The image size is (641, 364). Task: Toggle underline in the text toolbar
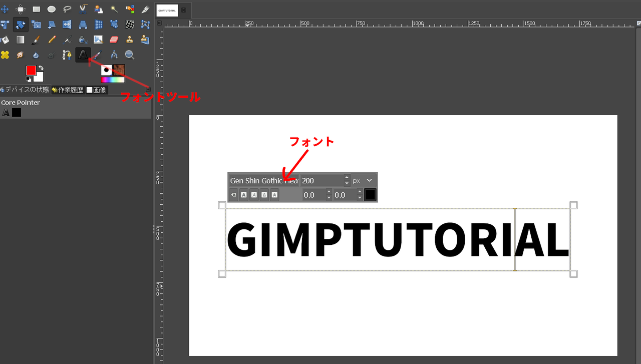(x=264, y=195)
